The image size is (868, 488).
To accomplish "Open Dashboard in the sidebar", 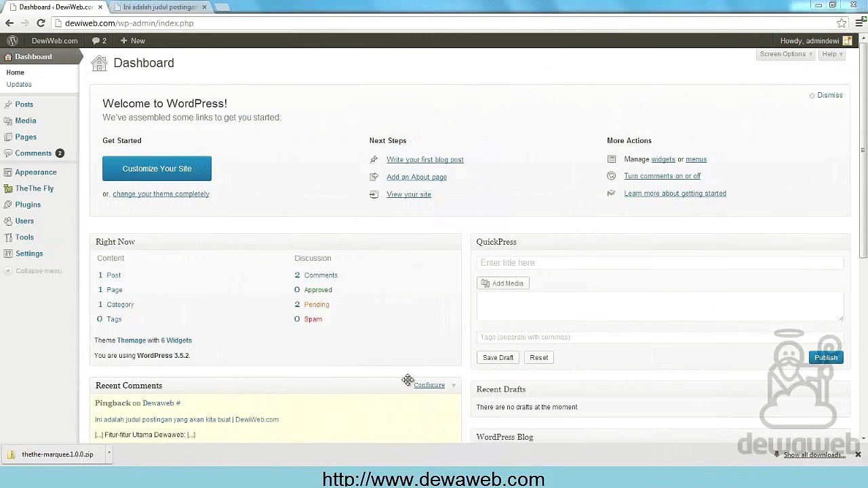I will point(33,57).
